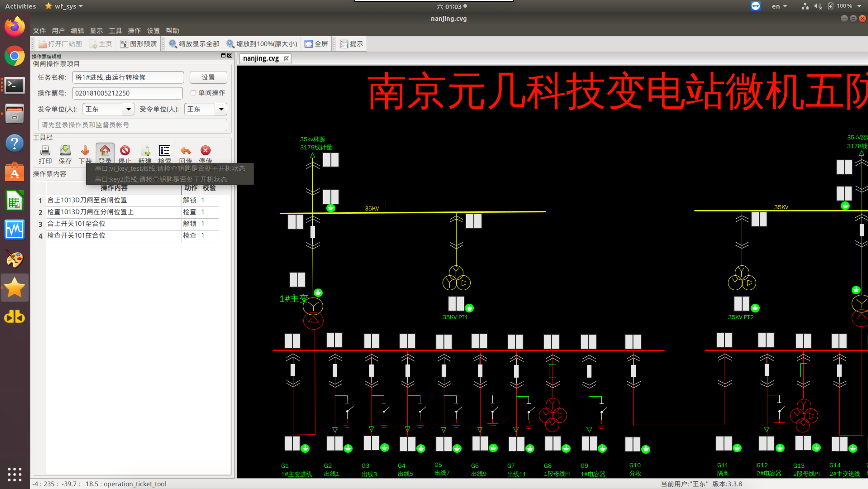This screenshot has height=489, width=868.
Task: Click the 保存 save icon
Action: pyautogui.click(x=65, y=151)
